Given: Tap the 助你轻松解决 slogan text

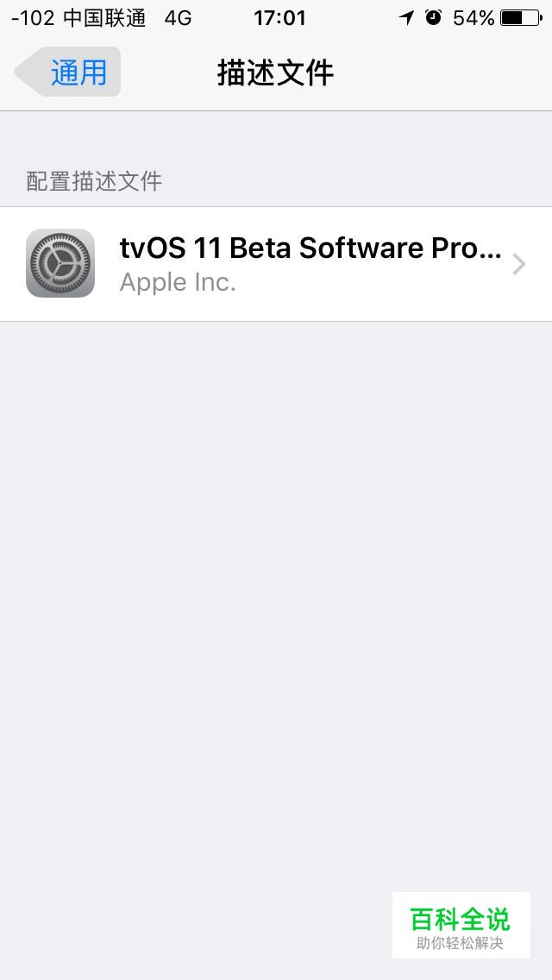Looking at the screenshot, I should tap(460, 943).
